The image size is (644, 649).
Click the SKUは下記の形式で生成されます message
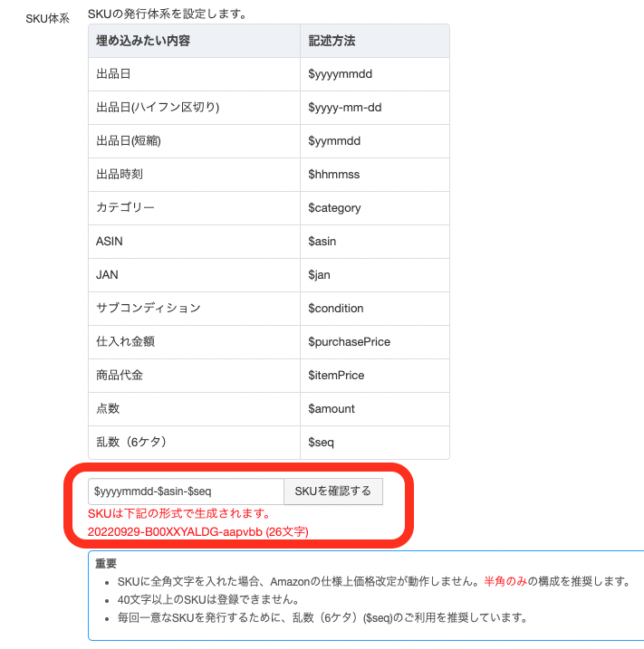179,513
